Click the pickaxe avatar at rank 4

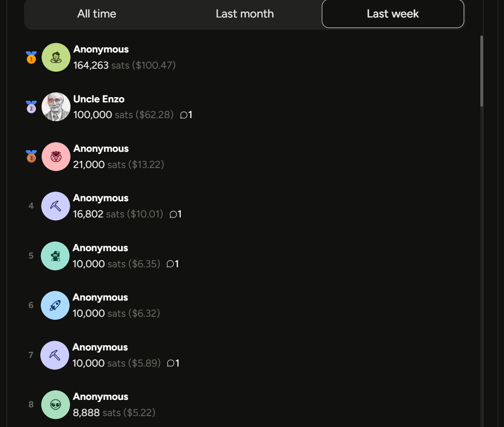point(56,206)
